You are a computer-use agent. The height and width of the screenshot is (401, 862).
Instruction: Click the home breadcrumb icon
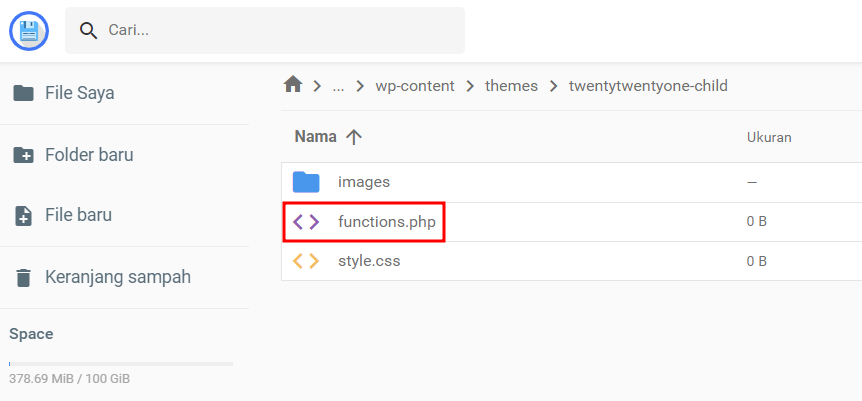[x=293, y=85]
